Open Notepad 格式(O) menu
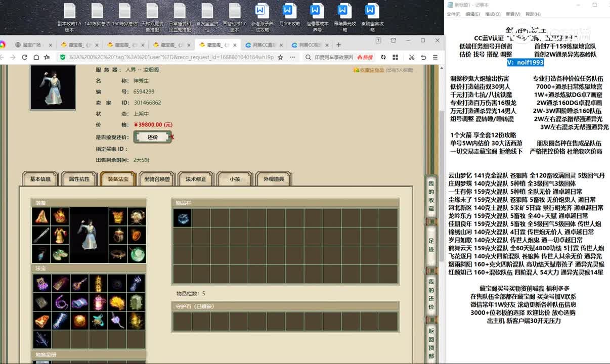This screenshot has height=364, width=610. coord(493,14)
